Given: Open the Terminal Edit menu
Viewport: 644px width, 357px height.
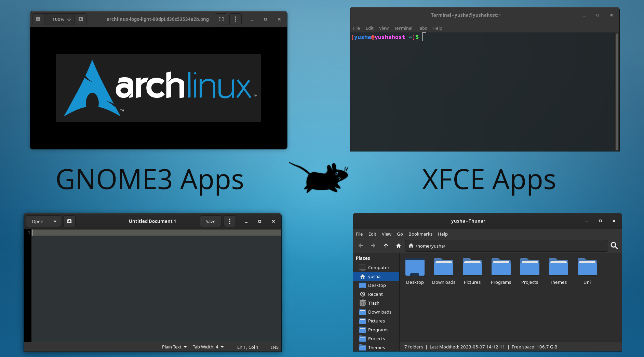Looking at the screenshot, I should pos(370,28).
